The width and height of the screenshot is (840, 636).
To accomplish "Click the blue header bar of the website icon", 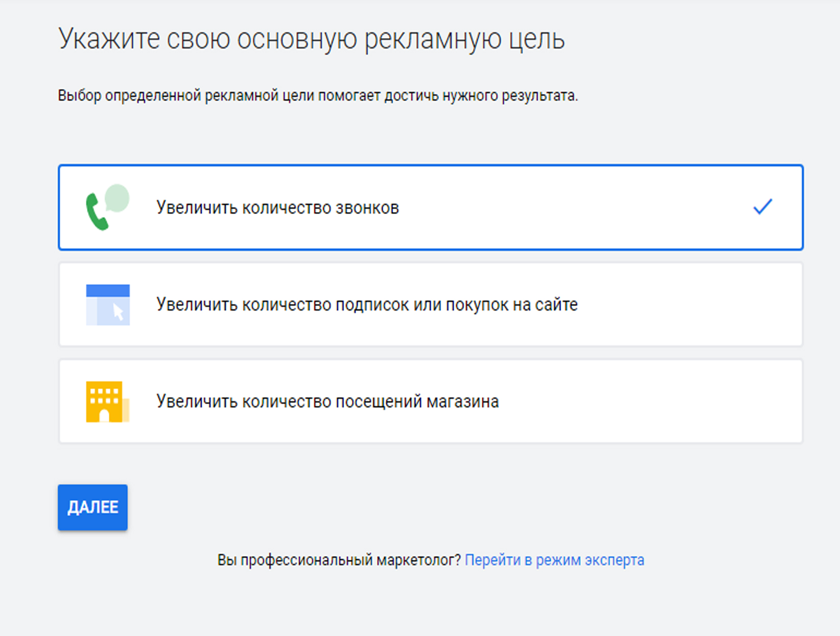I will click(x=108, y=291).
